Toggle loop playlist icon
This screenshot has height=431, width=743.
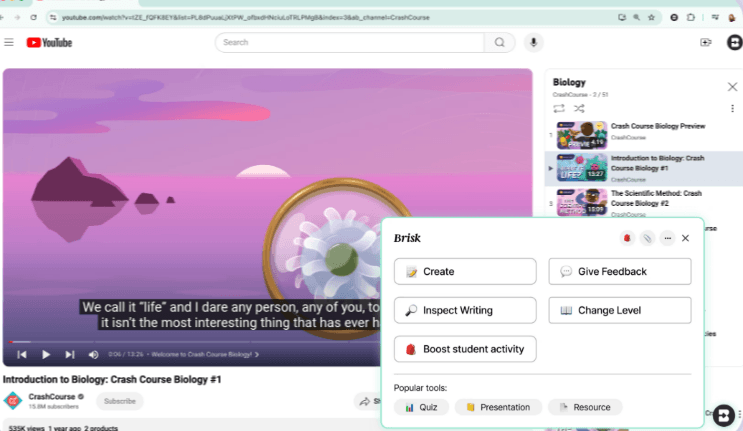[559, 108]
